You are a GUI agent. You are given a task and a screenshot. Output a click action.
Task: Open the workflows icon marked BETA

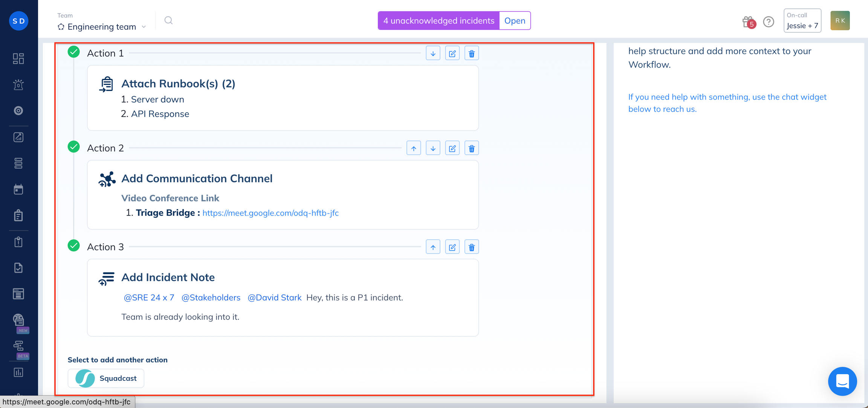18,346
